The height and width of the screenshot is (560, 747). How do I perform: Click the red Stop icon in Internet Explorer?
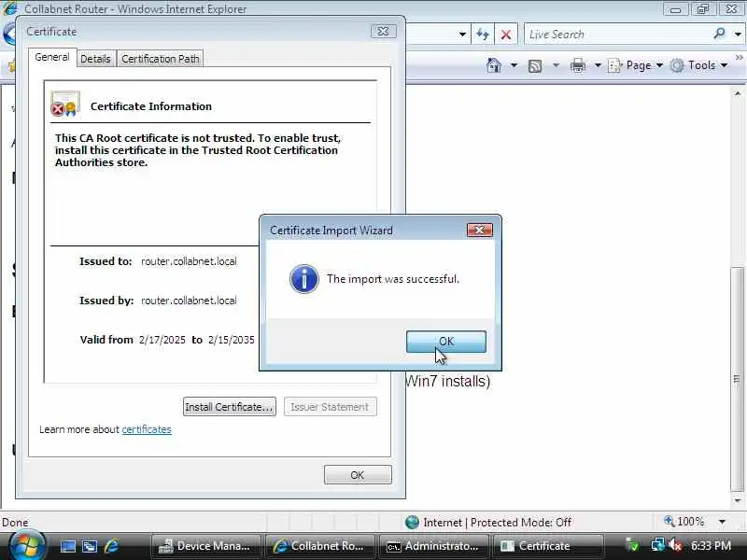pos(506,35)
